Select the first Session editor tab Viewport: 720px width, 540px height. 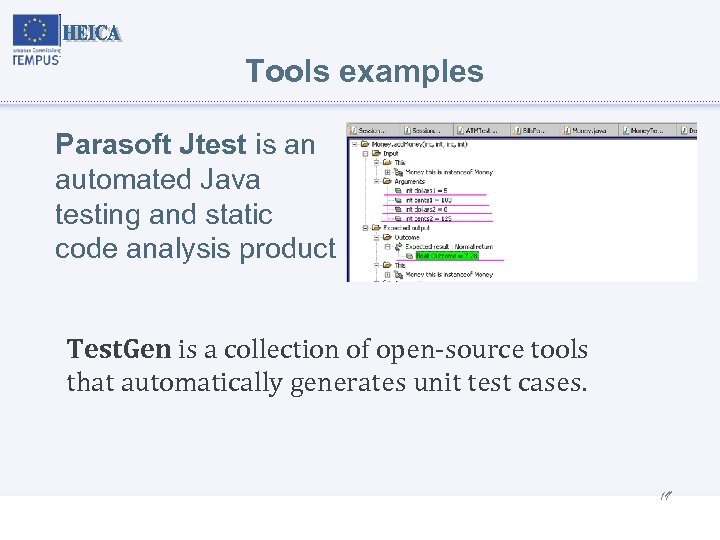372,131
